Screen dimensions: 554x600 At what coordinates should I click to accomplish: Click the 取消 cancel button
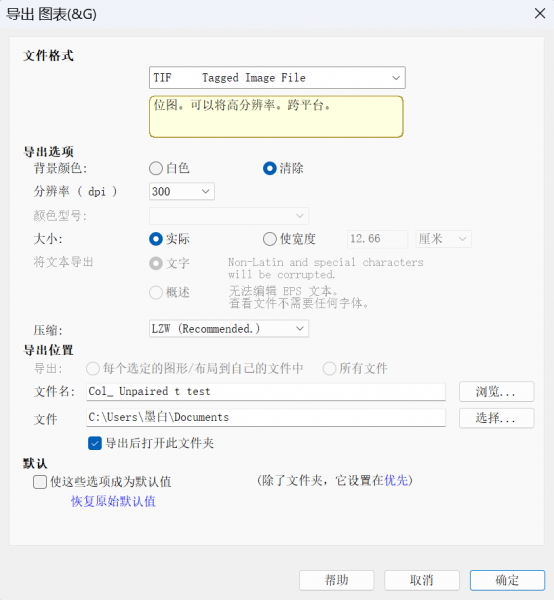point(422,580)
